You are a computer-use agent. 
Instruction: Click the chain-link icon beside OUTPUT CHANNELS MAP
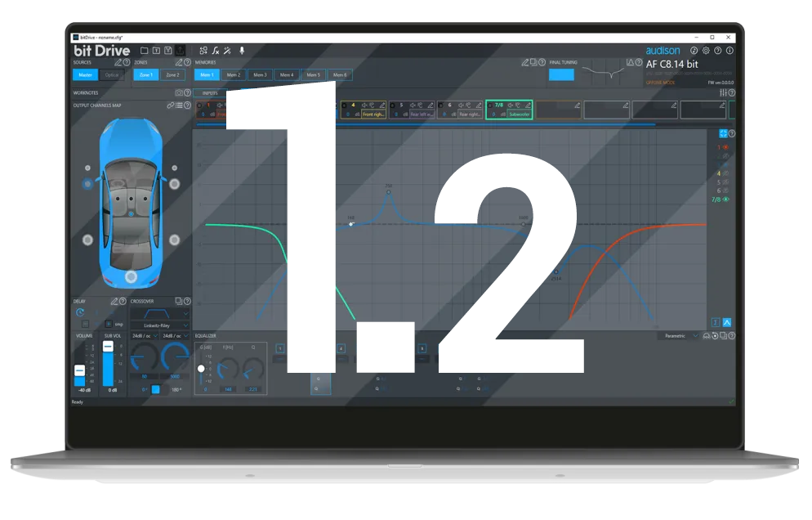tap(169, 105)
